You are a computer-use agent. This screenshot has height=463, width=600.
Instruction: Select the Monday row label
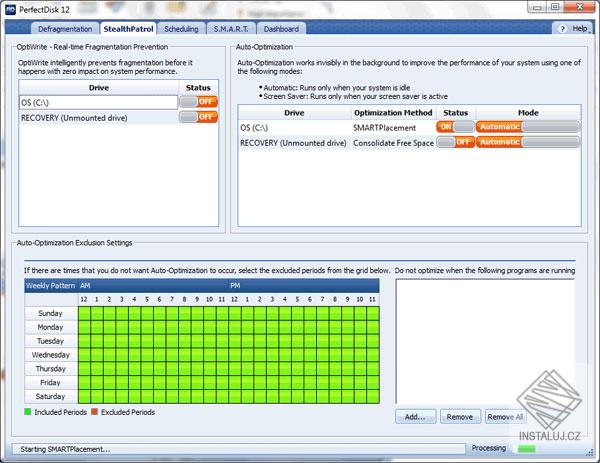51,327
